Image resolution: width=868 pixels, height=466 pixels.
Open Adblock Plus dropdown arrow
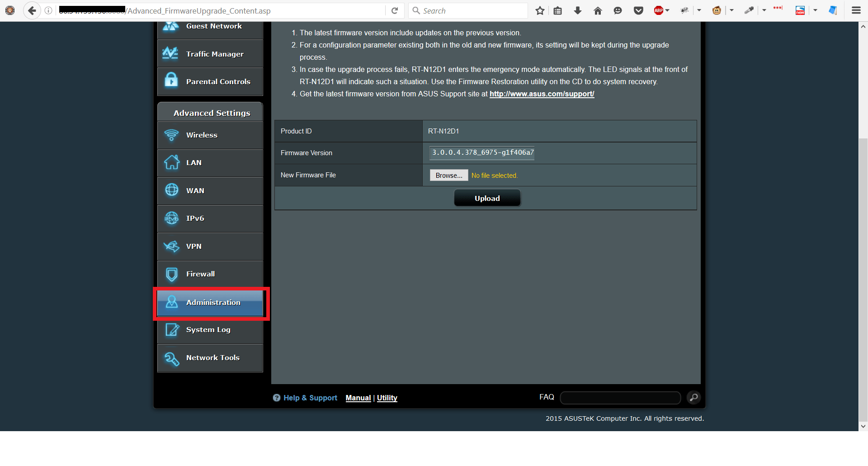click(667, 10)
